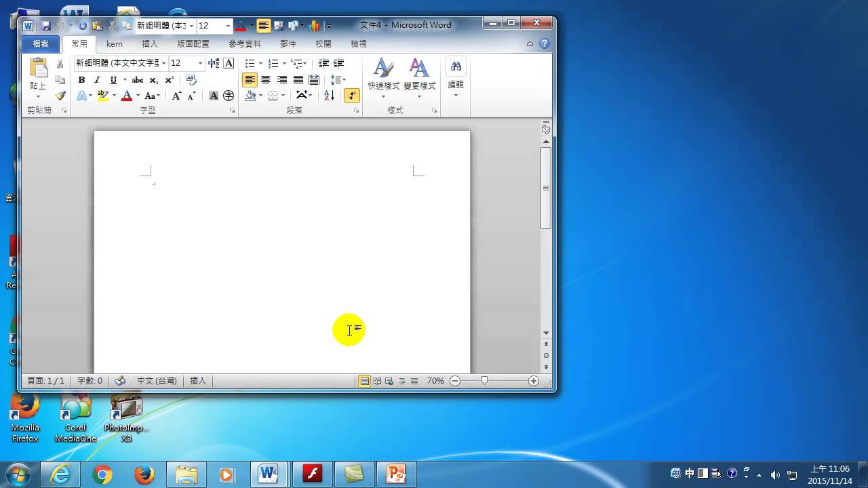Toggle Distributed alignment

[313, 80]
